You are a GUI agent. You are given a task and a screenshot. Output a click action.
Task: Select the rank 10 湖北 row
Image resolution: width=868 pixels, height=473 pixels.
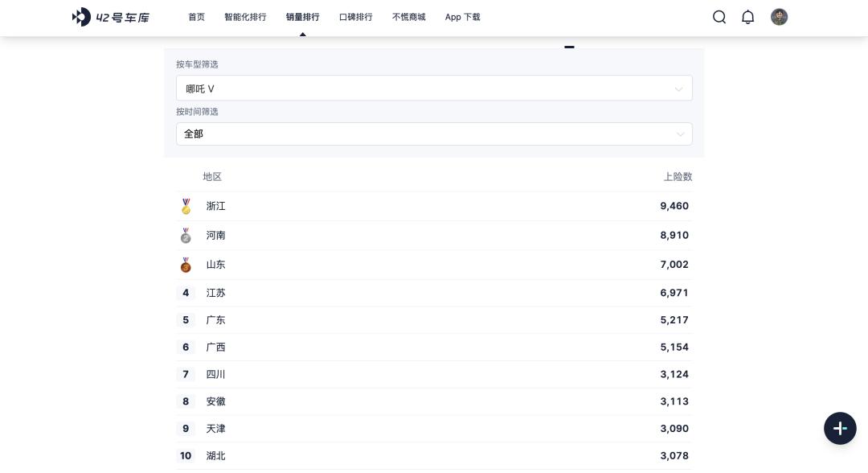pos(434,456)
